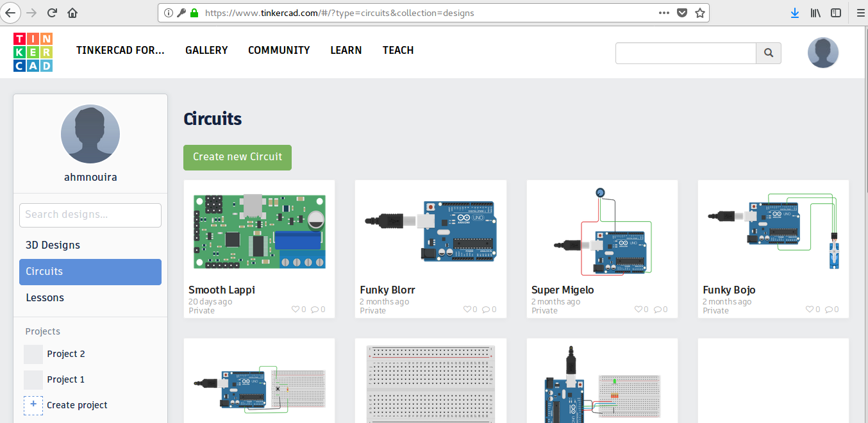Open the browser downloads arrow
Screen dimensions: 868x423
(x=795, y=12)
